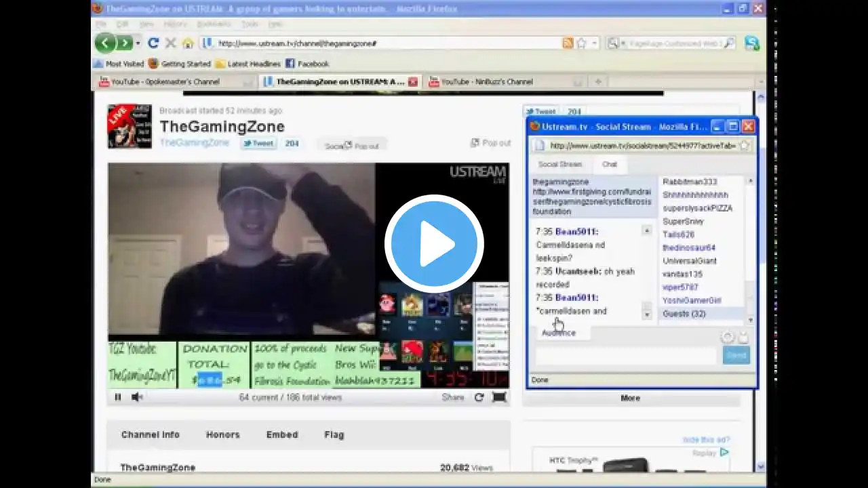This screenshot has height=488, width=868.
Task: Open the Tools menu
Action: 250,24
